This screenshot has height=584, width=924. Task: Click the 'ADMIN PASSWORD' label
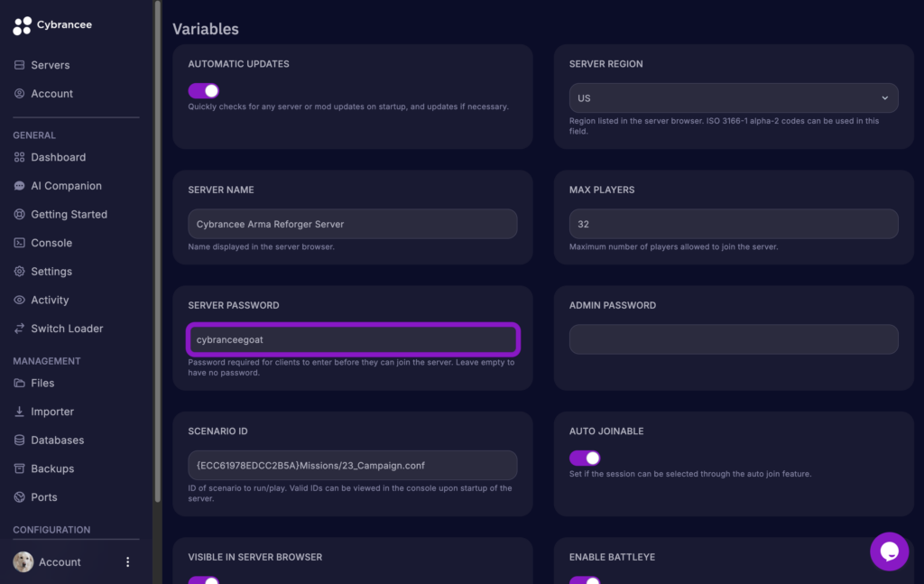613,305
